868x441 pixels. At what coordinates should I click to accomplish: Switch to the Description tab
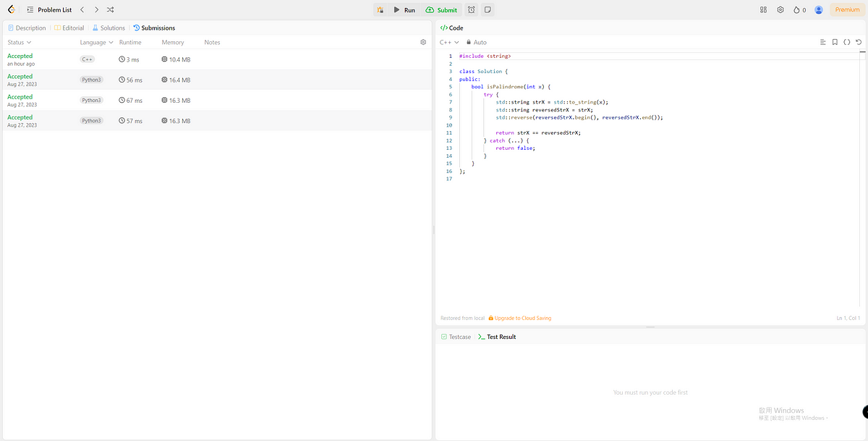click(27, 28)
